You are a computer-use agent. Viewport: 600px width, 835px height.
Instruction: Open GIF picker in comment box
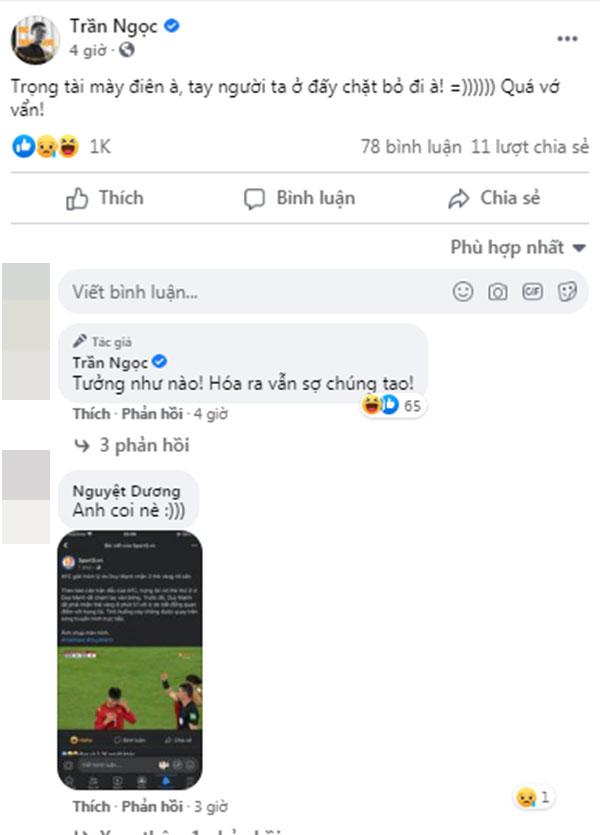tap(532, 291)
